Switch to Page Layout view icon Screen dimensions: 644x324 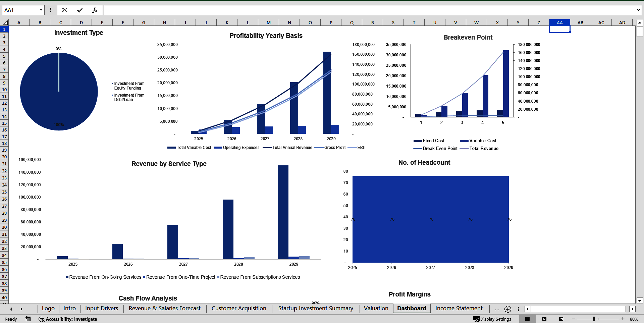[544, 319]
